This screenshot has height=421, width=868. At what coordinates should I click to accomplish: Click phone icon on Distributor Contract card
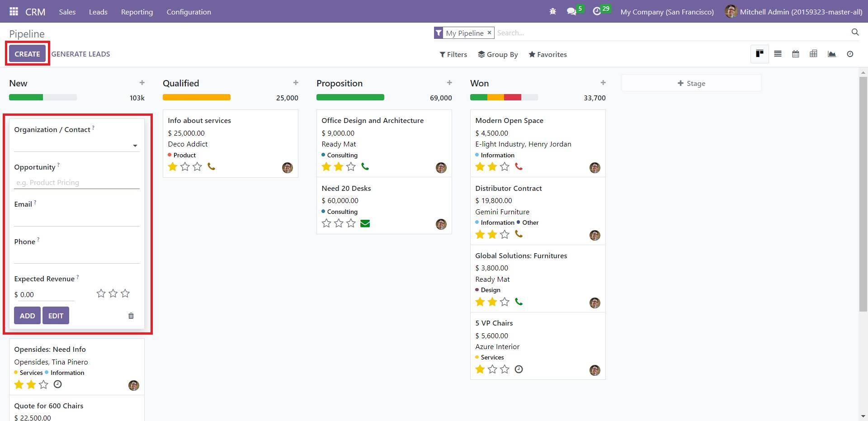pos(519,234)
